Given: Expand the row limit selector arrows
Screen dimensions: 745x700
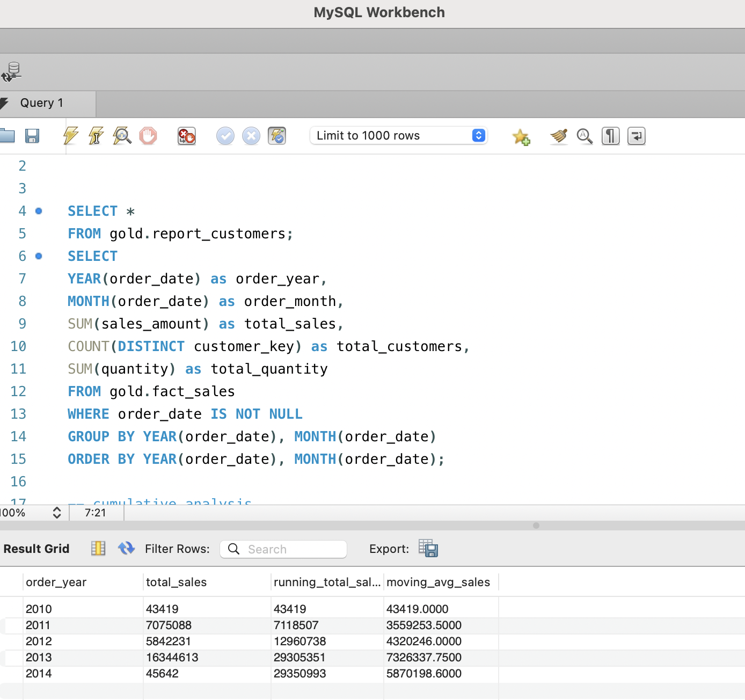Looking at the screenshot, I should pos(477,135).
